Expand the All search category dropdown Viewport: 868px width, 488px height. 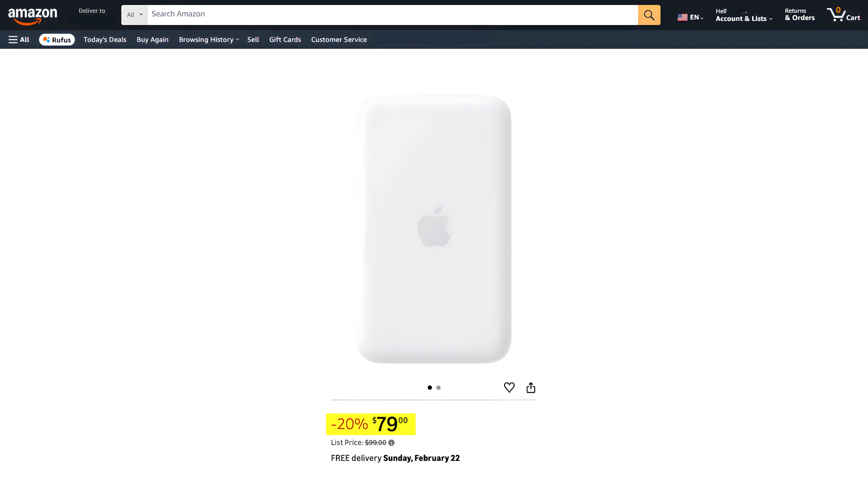point(134,15)
